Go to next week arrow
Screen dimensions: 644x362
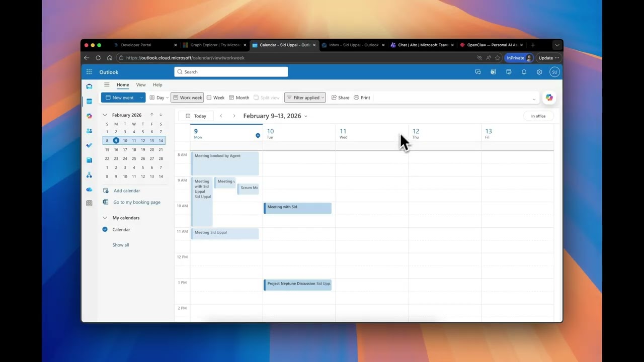pyautogui.click(x=234, y=116)
